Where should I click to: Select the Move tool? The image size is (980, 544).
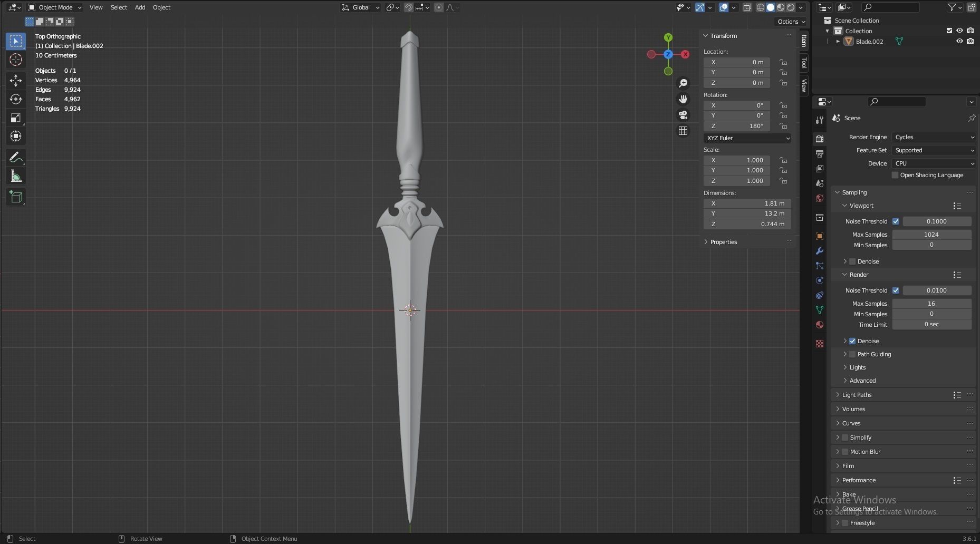(15, 80)
